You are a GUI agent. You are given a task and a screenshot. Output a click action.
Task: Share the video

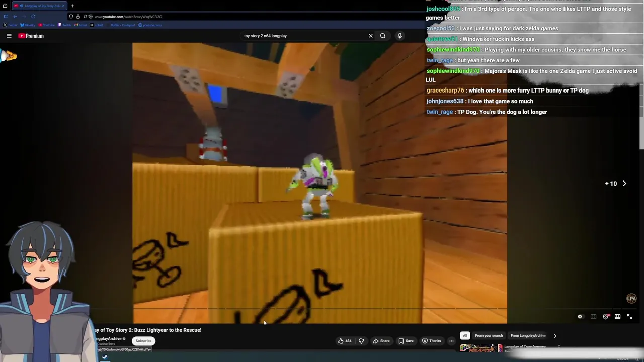click(x=381, y=341)
